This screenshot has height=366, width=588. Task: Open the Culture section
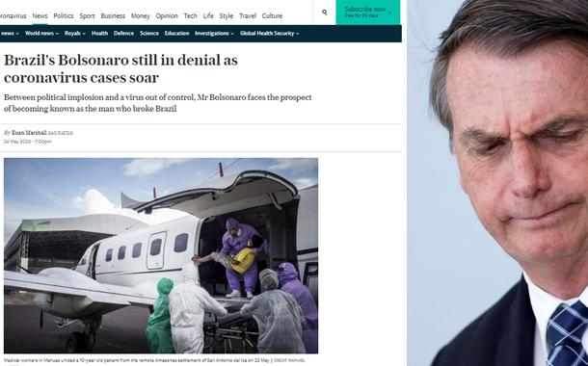(x=272, y=15)
